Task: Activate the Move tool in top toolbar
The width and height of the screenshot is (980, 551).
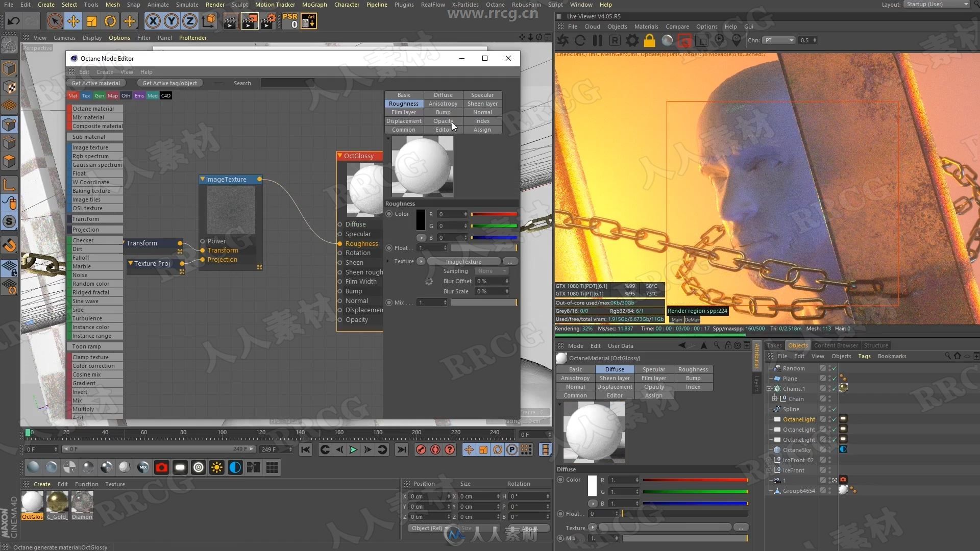Action: (73, 21)
